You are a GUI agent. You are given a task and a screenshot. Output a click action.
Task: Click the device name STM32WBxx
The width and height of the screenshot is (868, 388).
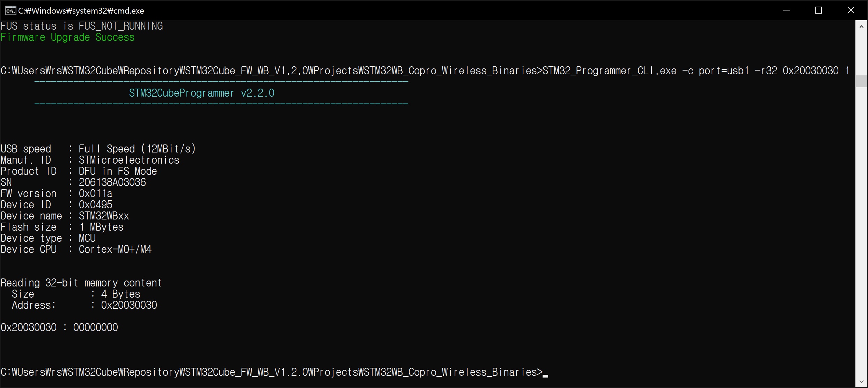pos(104,216)
